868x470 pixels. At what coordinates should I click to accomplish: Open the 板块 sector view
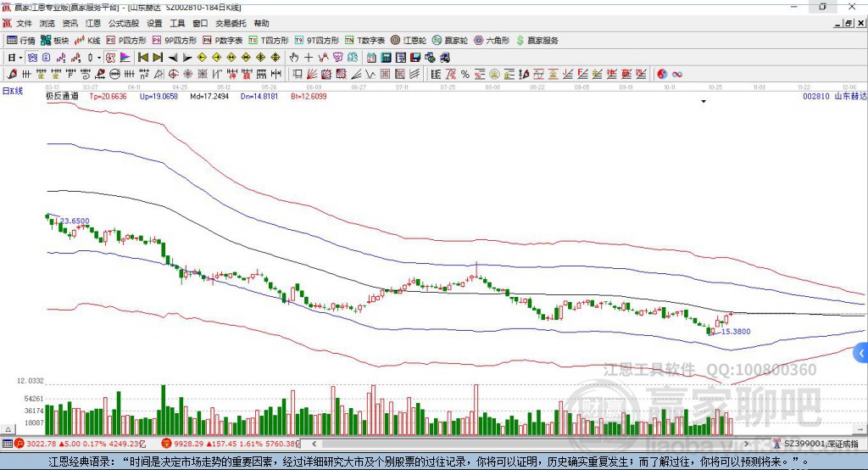point(55,40)
